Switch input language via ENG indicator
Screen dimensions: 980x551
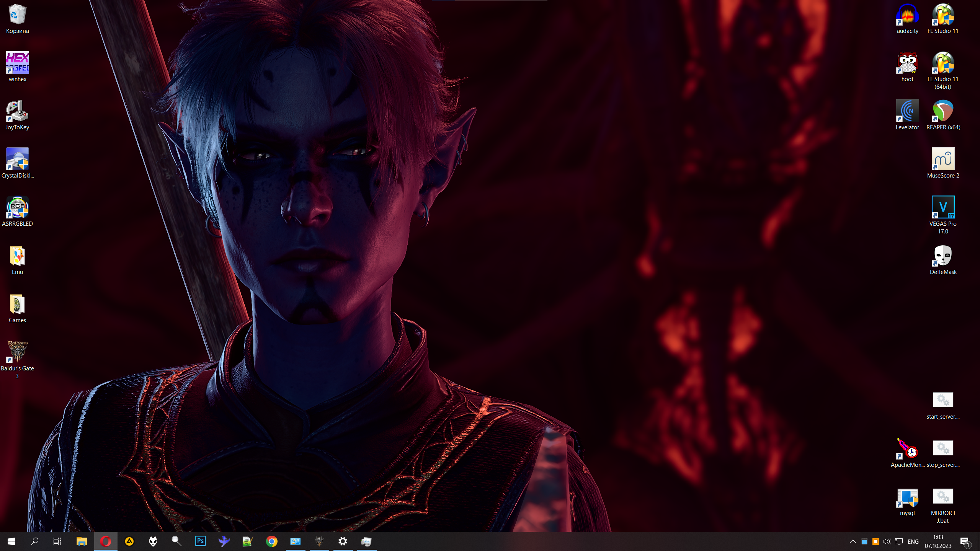(x=913, y=541)
